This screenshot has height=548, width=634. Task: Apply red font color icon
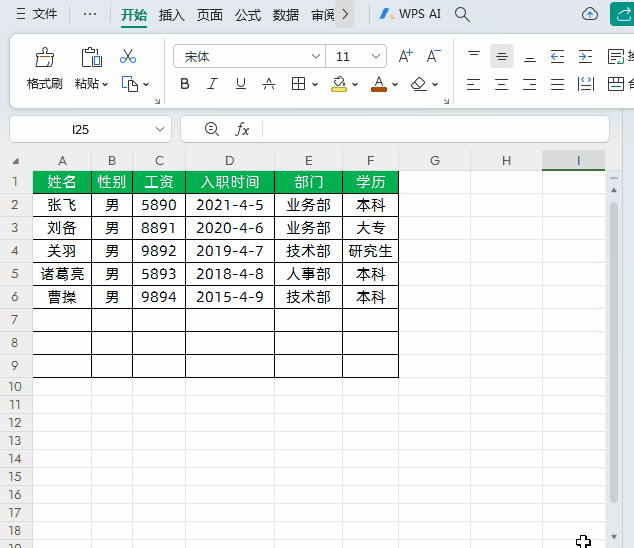pos(379,84)
